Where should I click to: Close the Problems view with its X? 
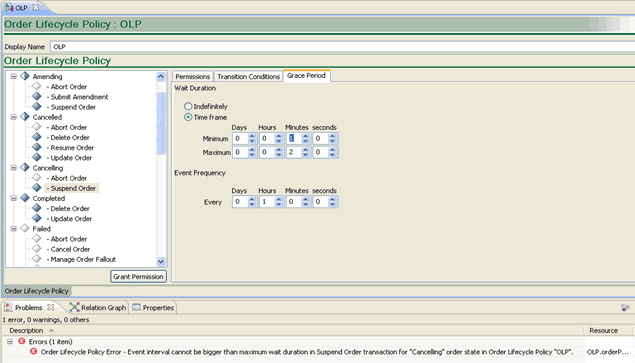(x=51, y=307)
